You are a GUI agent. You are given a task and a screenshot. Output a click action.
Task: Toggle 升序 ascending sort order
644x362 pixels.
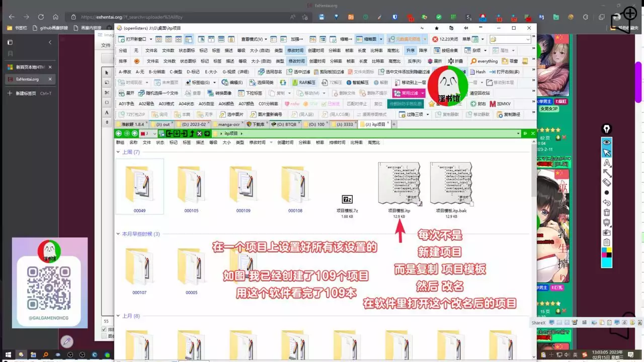coord(411,50)
